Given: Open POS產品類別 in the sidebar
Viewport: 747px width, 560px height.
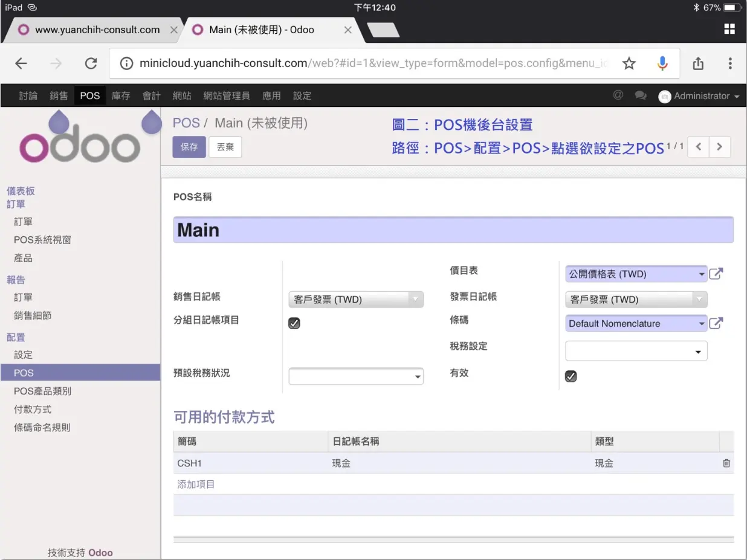Looking at the screenshot, I should tap(42, 391).
